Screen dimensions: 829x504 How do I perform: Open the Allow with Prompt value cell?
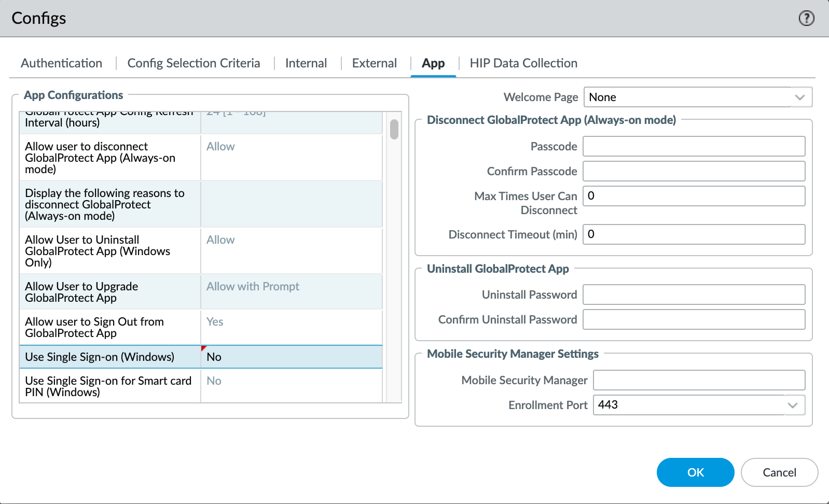[292, 291]
